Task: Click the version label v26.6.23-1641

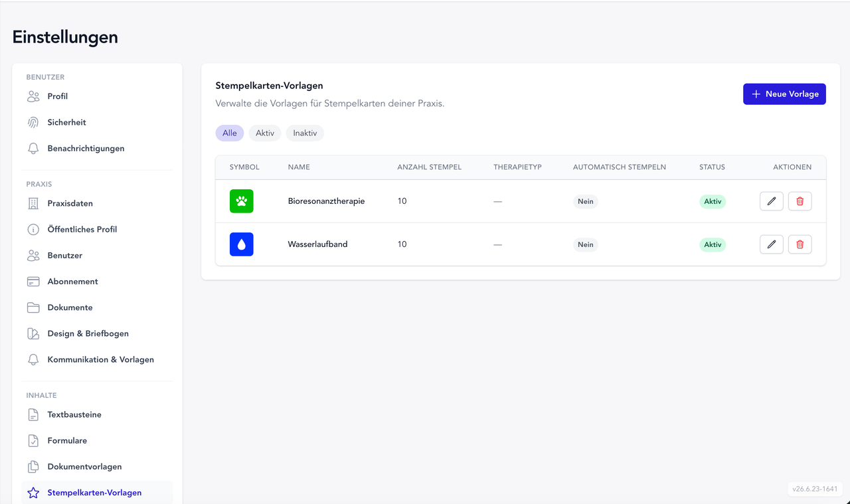Action: [815, 489]
